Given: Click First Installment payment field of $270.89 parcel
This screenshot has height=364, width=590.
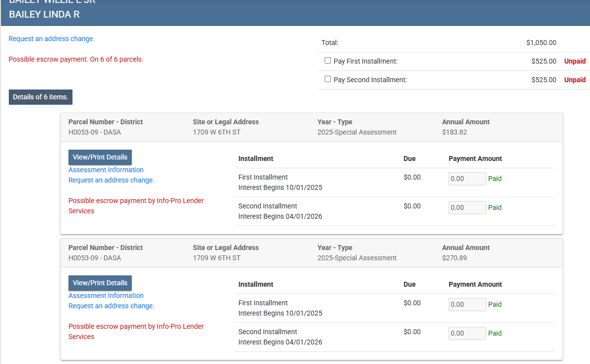Looking at the screenshot, I should coord(467,305).
